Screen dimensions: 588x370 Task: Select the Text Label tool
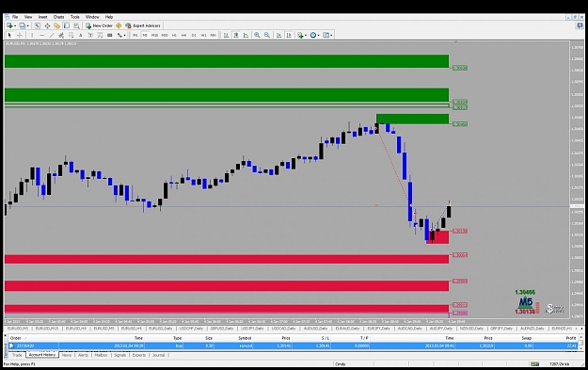pos(90,35)
